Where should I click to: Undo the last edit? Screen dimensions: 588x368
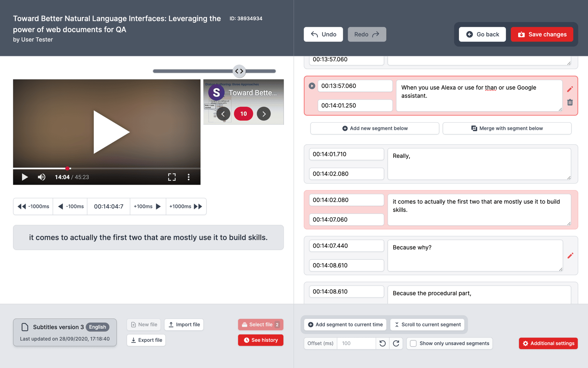(323, 34)
